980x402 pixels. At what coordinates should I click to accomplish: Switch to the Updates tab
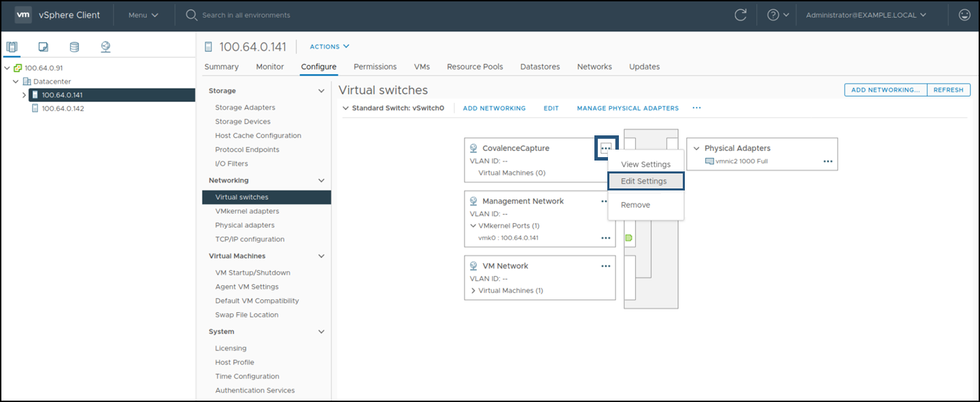tap(645, 67)
